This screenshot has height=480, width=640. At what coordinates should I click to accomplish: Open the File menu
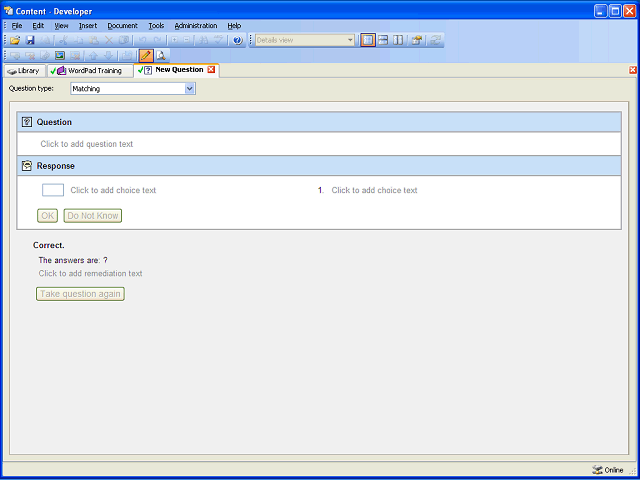17,26
